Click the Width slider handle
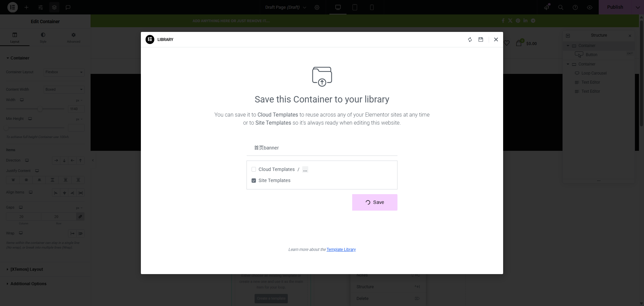 pos(40,109)
